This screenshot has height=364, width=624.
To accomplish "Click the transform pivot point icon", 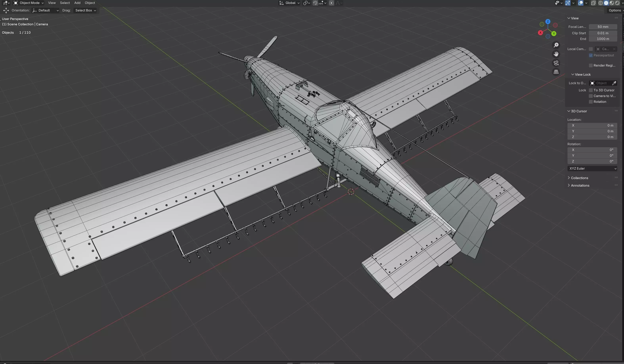I will [x=307, y=3].
